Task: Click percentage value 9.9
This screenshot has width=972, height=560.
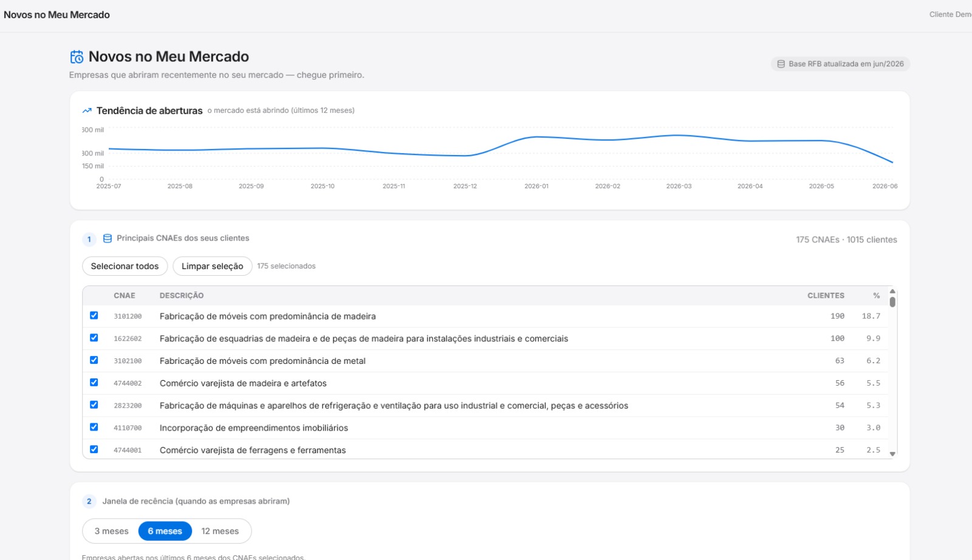Action: click(873, 338)
